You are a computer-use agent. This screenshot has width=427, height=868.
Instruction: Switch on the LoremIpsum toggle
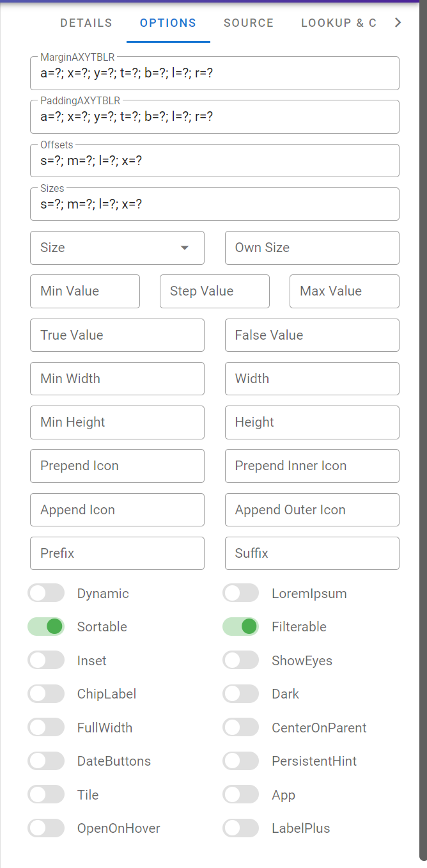pos(241,594)
